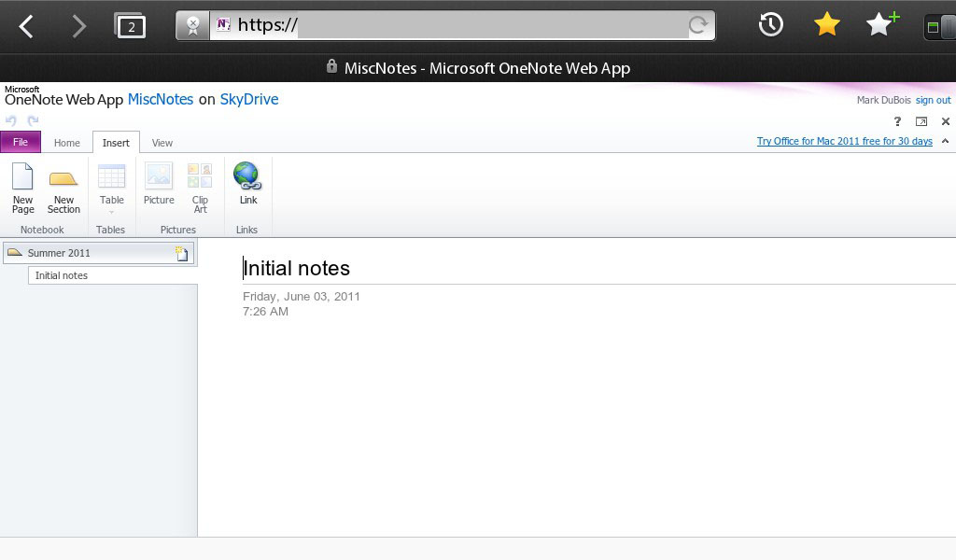The image size is (956, 560).
Task: Click the sign out link
Action: [933, 100]
